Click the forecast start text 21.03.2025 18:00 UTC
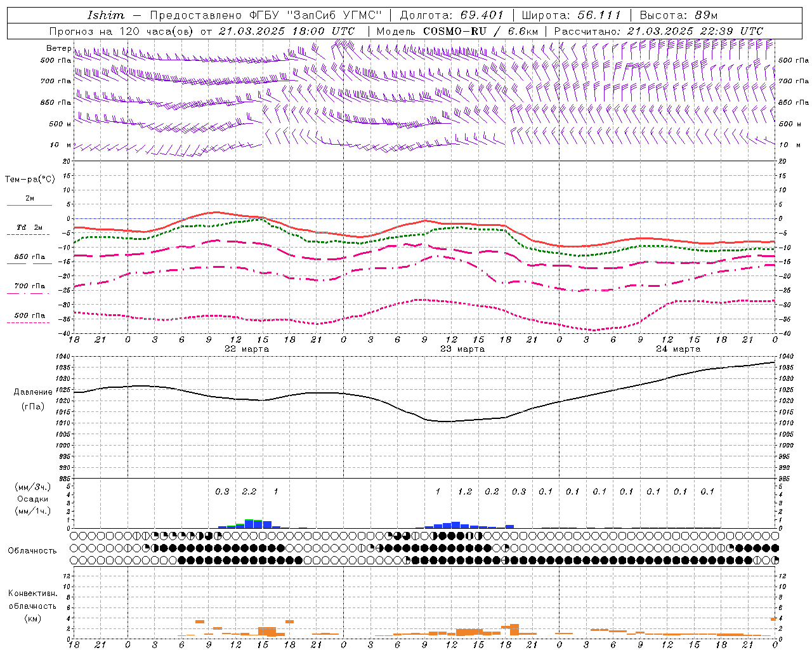This screenshot has height=650, width=812. point(287,31)
